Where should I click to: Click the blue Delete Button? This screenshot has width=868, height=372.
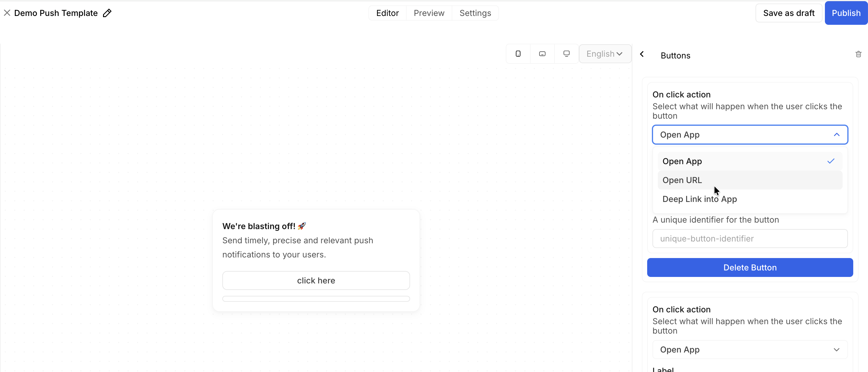[750, 267]
